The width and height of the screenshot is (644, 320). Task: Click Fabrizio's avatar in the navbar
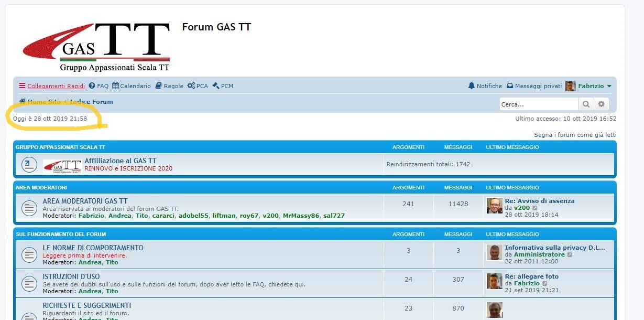pos(570,86)
